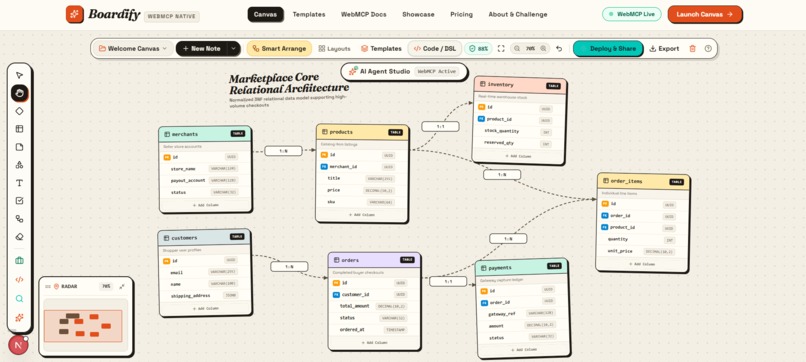Image resolution: width=806 pixels, height=362 pixels.
Task: Switch to the Canvas tab
Action: coord(265,14)
